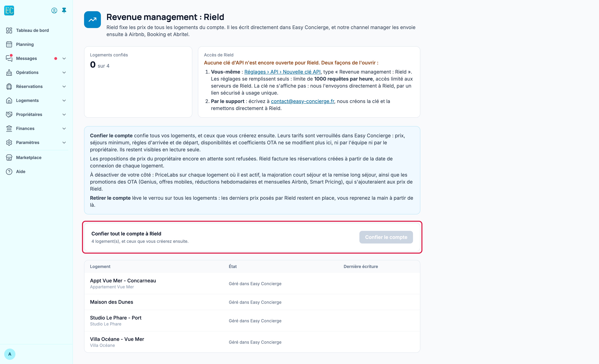The height and width of the screenshot is (364, 599).
Task: Open the user profile icon in sidebar header
Action: click(54, 11)
